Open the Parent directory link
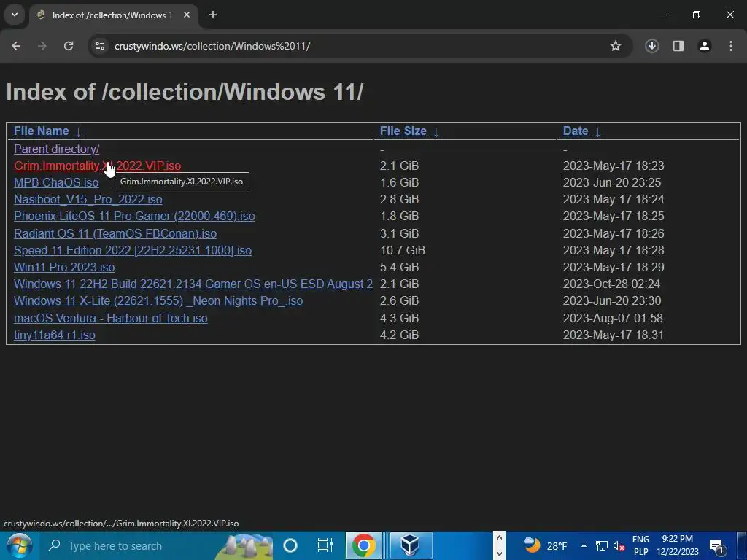This screenshot has width=747, height=560. pos(56,149)
